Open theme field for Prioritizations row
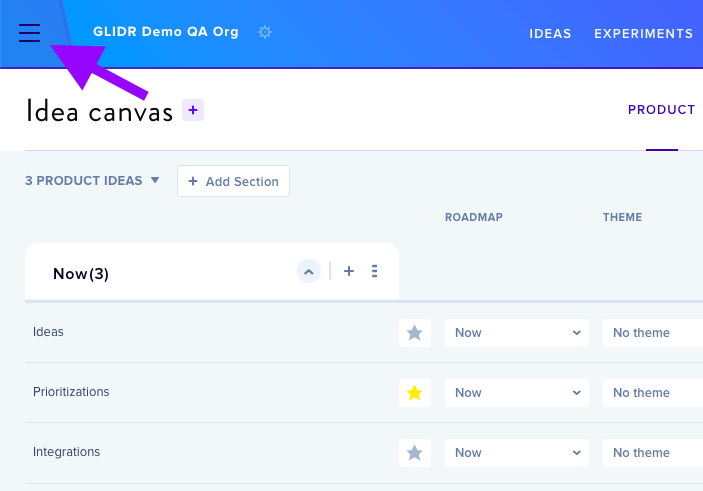The image size is (703, 491). click(653, 393)
